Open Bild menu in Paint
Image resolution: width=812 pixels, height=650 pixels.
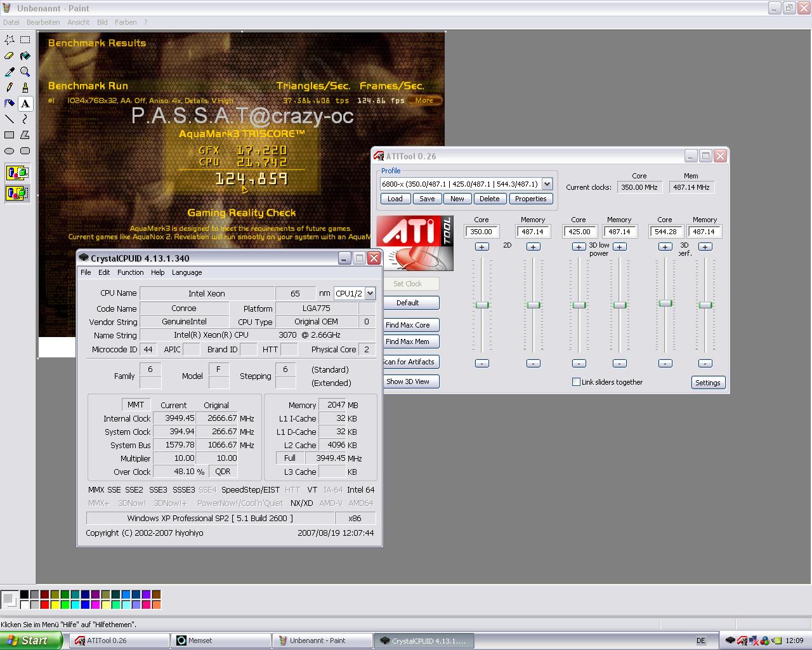coord(102,22)
